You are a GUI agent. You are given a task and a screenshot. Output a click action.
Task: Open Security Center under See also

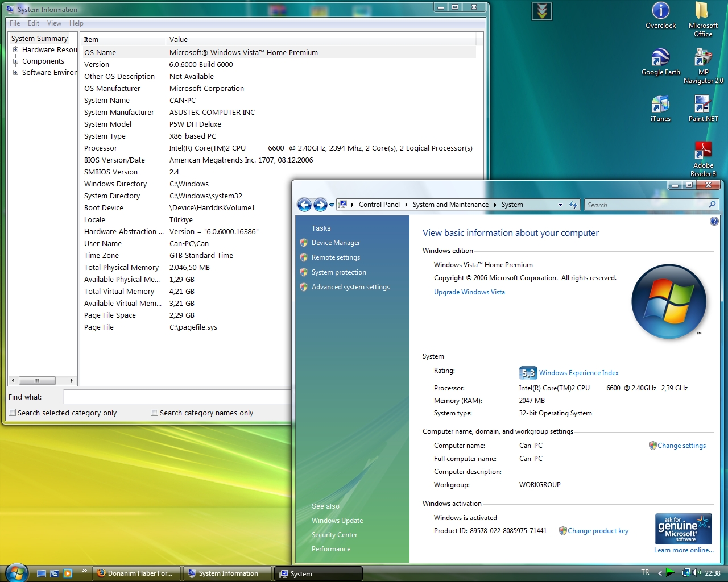coord(334,535)
